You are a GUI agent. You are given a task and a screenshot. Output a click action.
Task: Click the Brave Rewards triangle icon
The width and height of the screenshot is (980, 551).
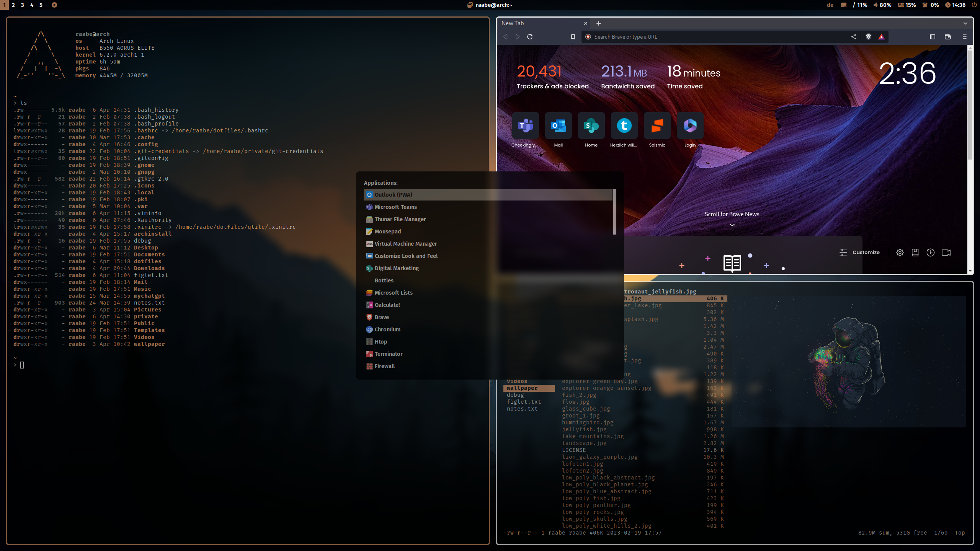(x=881, y=37)
